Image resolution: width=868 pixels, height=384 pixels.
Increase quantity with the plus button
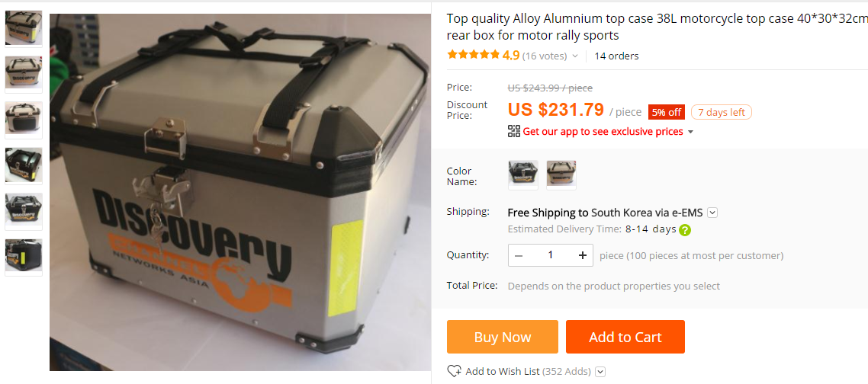[x=583, y=255]
